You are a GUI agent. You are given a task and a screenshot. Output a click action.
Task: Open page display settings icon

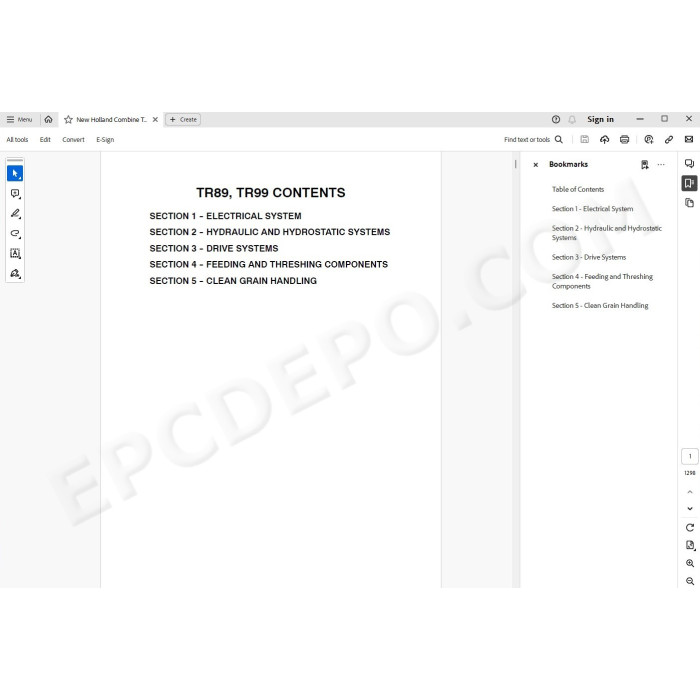(690, 546)
